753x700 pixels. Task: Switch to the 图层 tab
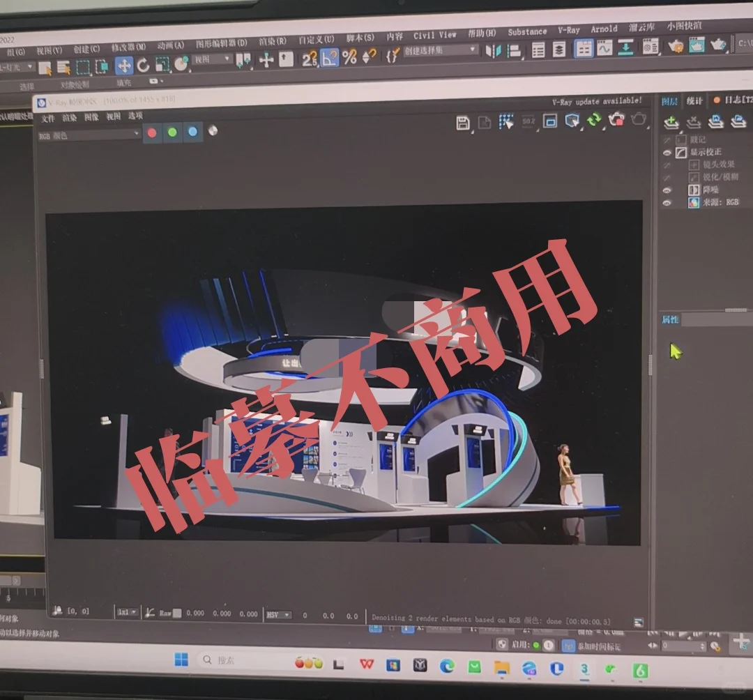point(669,101)
